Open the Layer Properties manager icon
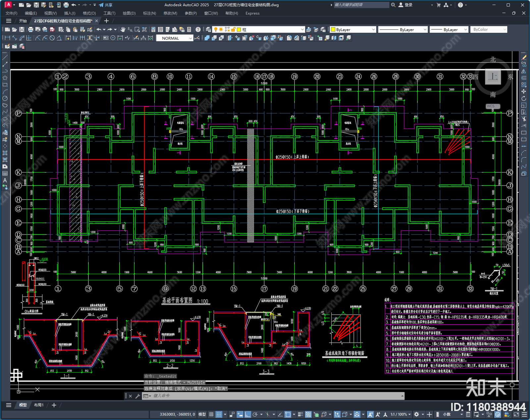 pos(208,29)
